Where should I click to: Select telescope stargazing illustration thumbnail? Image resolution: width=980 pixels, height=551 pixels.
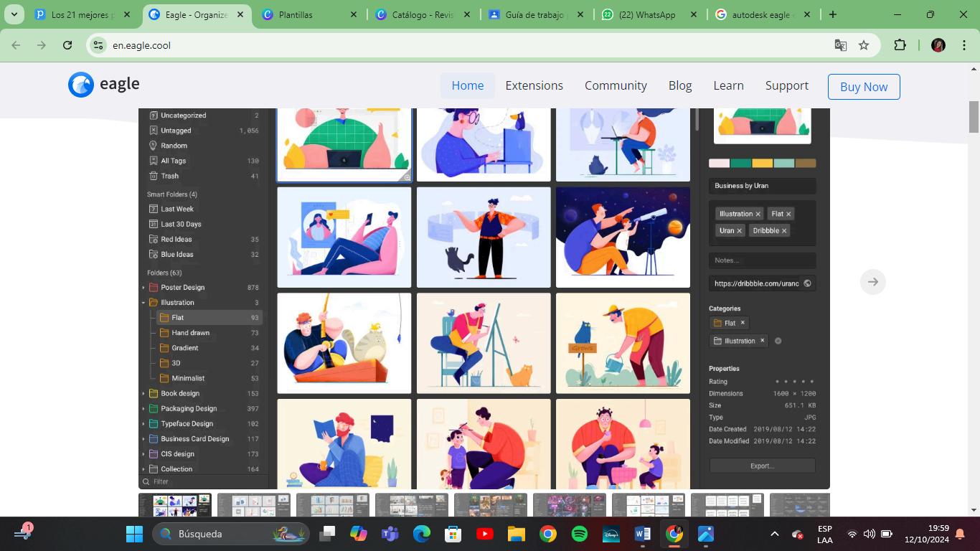(623, 237)
